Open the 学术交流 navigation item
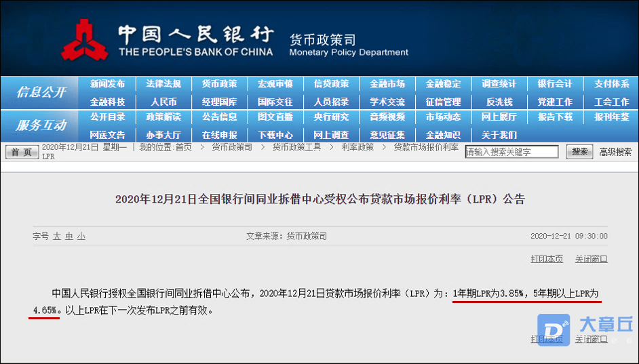This screenshot has height=364, width=639. (387, 102)
